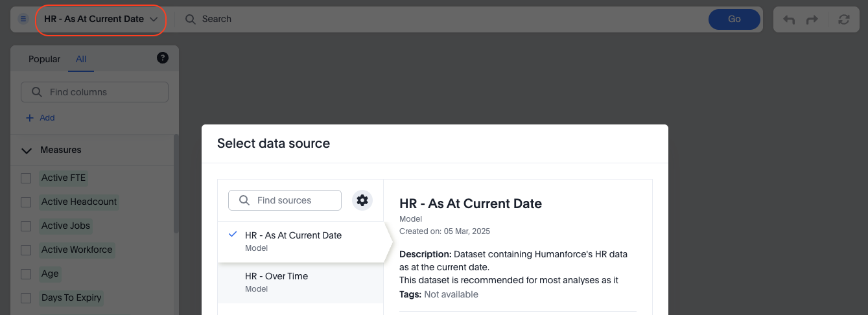Click the blue checkmark beside HR - As At Current Date
This screenshot has width=868, height=315.
[233, 235]
